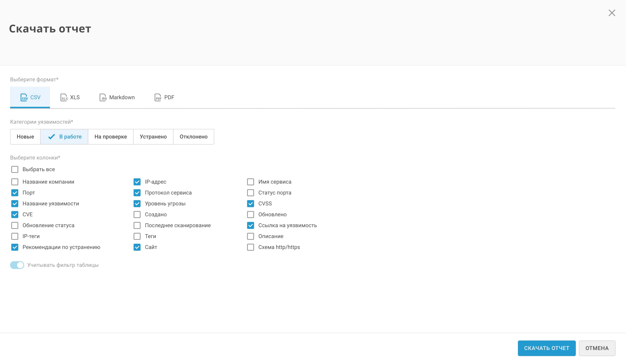
Task: Close the download report dialog
Action: click(612, 13)
